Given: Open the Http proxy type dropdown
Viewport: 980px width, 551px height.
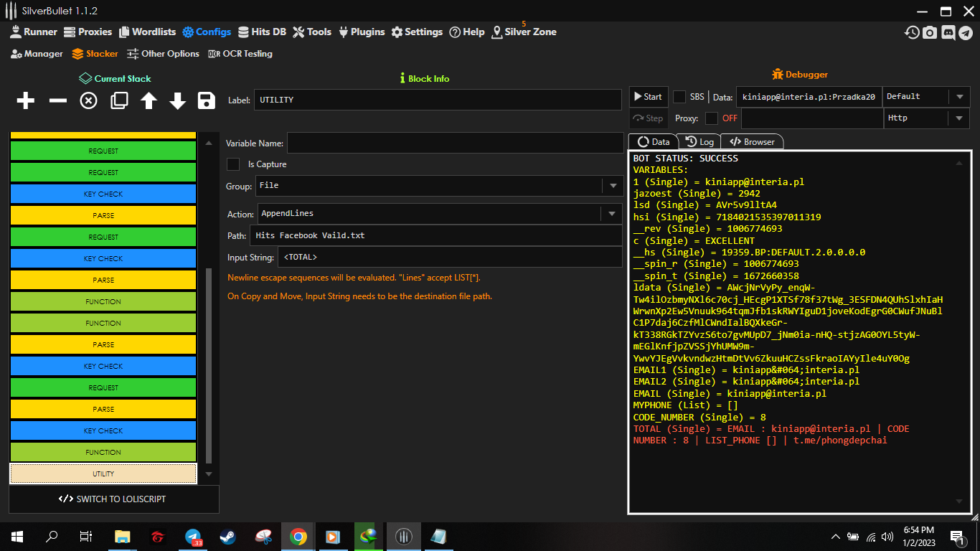Looking at the screenshot, I should pos(926,118).
